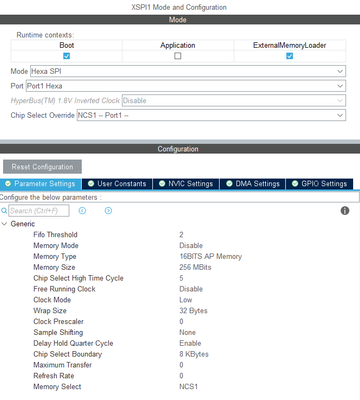Viewport: 360px width, 400px height.
Task: Click the Refresh Rate parameter label
Action: pyautogui.click(x=54, y=376)
